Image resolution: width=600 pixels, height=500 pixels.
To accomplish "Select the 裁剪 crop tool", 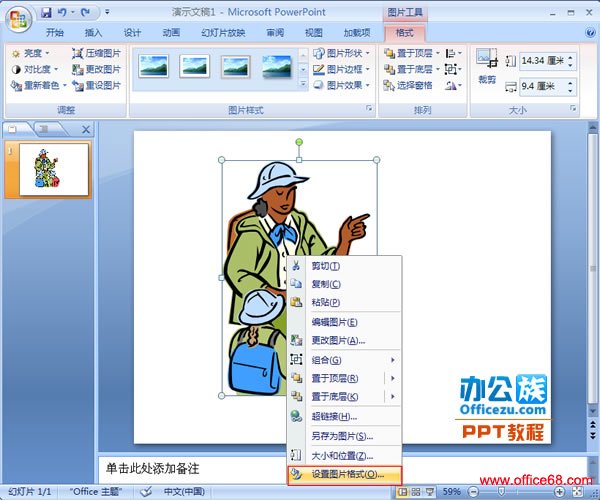I will pyautogui.click(x=487, y=66).
